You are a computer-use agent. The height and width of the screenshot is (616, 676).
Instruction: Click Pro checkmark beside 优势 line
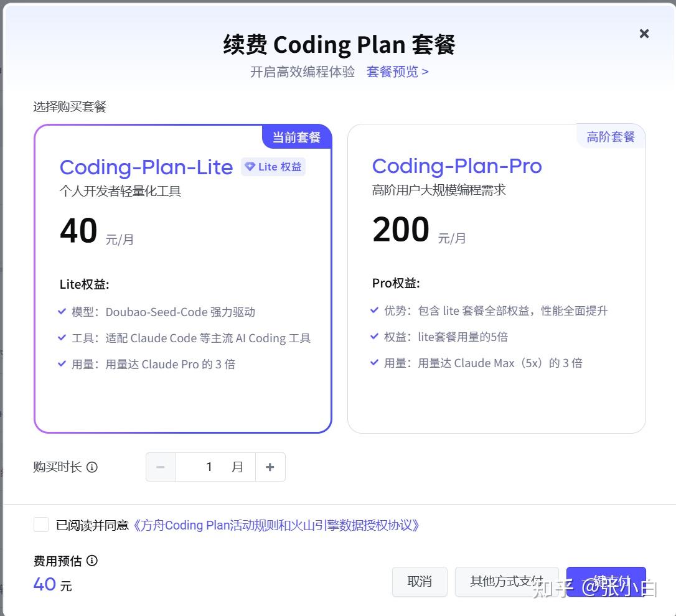375,310
